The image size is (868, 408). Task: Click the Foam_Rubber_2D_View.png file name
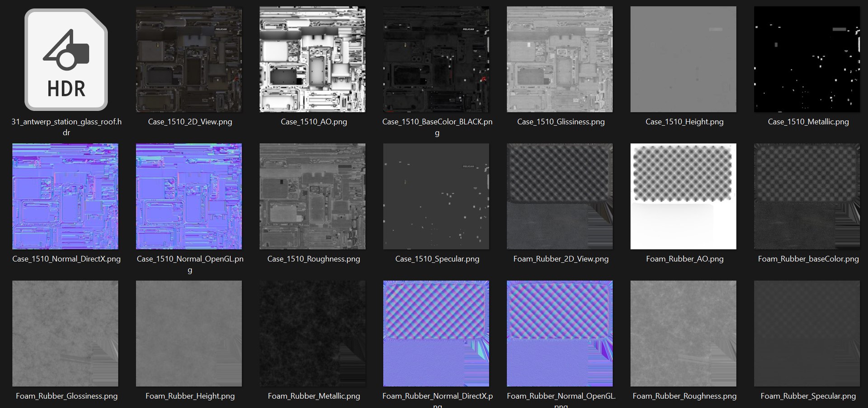coord(561,259)
